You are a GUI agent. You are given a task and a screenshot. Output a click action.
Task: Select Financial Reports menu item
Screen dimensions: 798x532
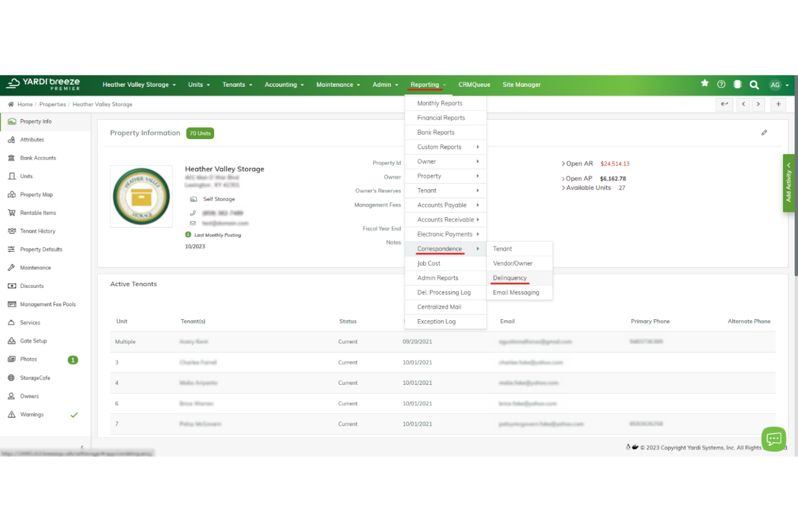pyautogui.click(x=445, y=118)
